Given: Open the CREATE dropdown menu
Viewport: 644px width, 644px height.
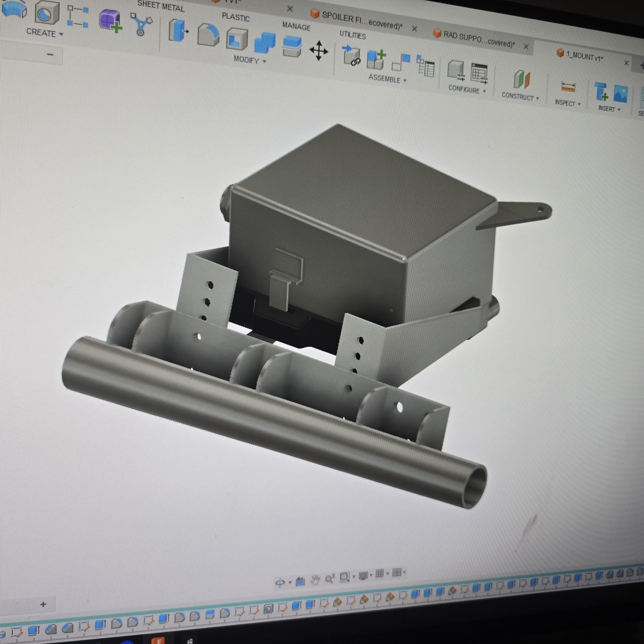Looking at the screenshot, I should click(x=44, y=33).
